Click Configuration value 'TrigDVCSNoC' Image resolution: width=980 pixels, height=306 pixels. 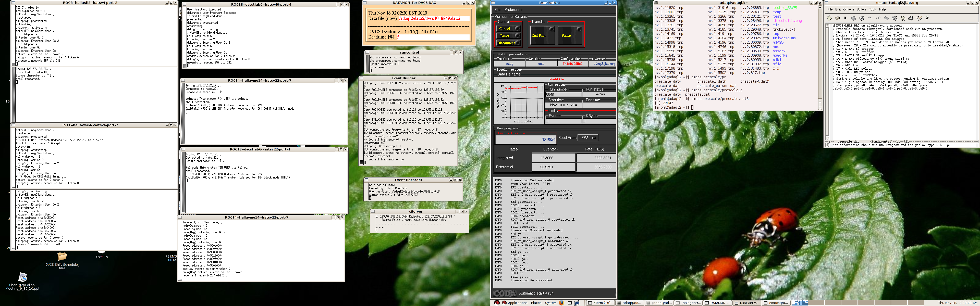point(572,64)
